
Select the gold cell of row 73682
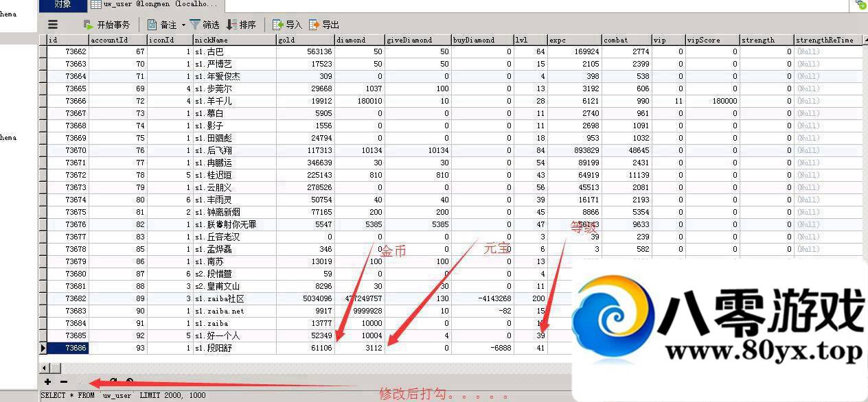(x=305, y=298)
